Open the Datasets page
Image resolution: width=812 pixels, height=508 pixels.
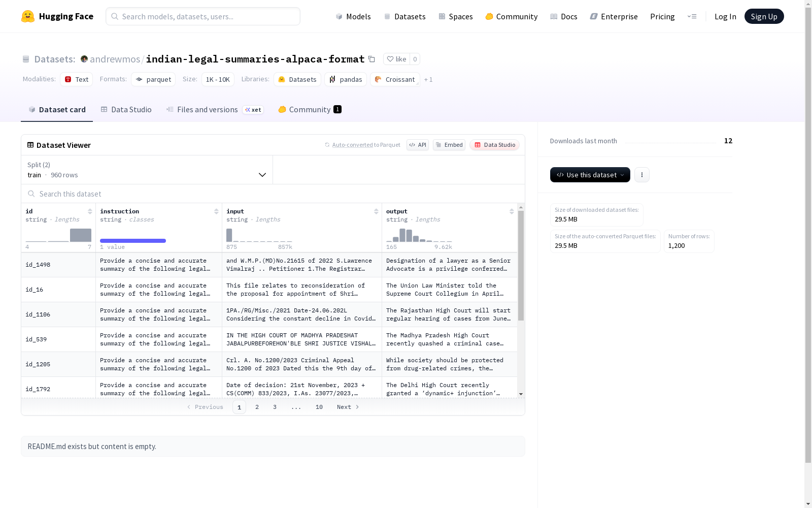click(404, 16)
